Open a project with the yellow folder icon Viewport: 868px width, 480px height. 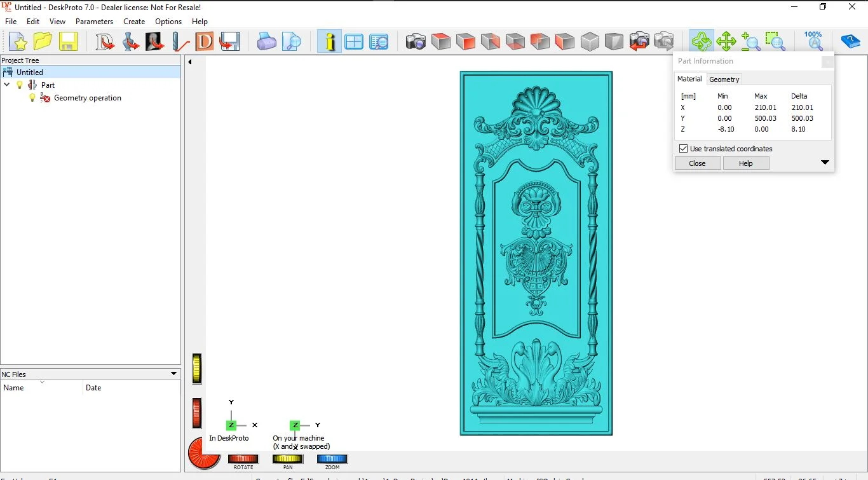tap(43, 42)
